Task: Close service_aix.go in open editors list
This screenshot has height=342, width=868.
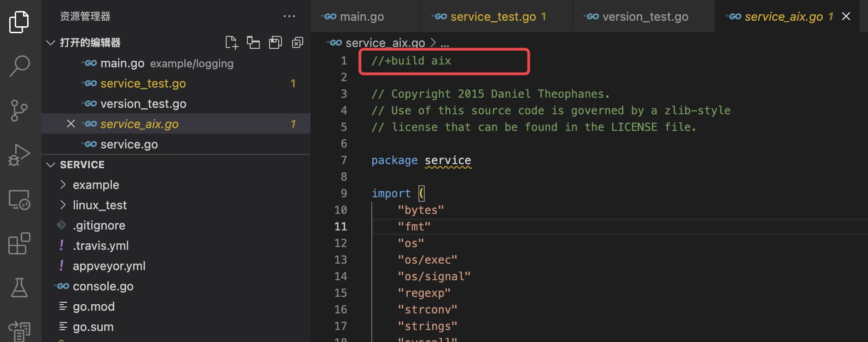Action: tap(71, 124)
